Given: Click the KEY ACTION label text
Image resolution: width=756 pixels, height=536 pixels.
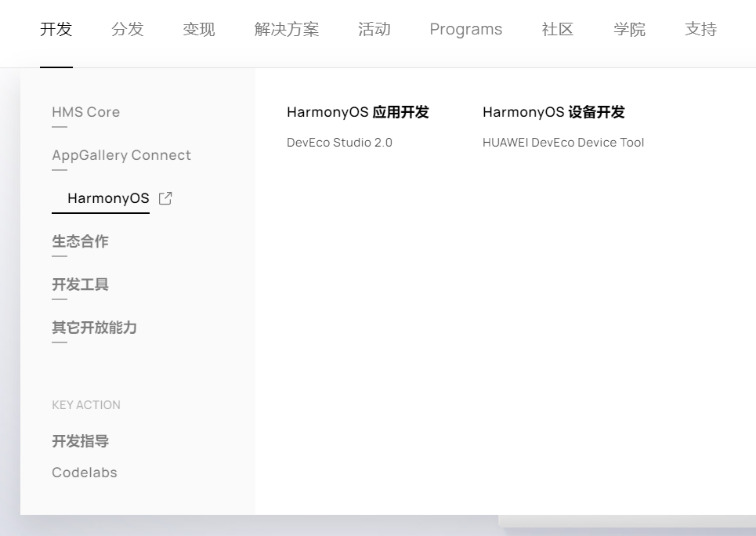Looking at the screenshot, I should point(86,405).
